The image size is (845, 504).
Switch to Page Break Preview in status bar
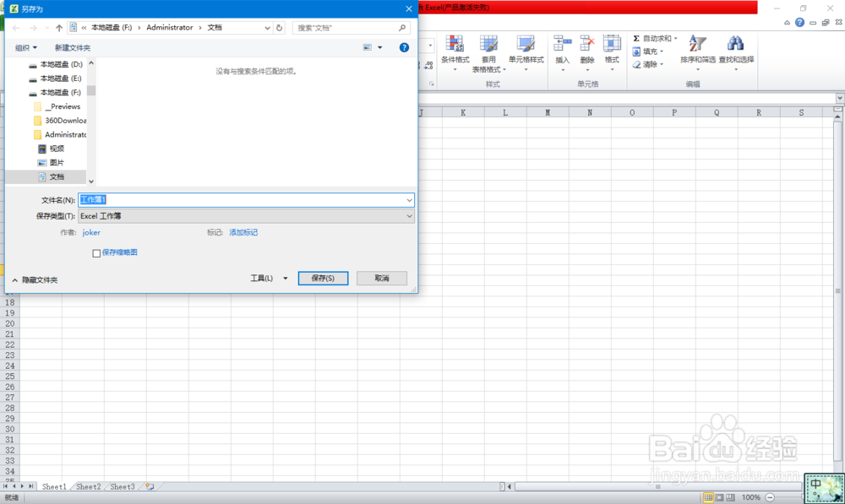(730, 497)
